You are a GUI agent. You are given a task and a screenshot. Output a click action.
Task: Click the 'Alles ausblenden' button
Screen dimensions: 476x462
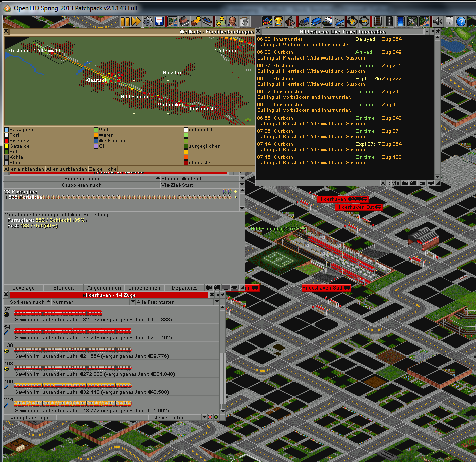[x=67, y=169]
